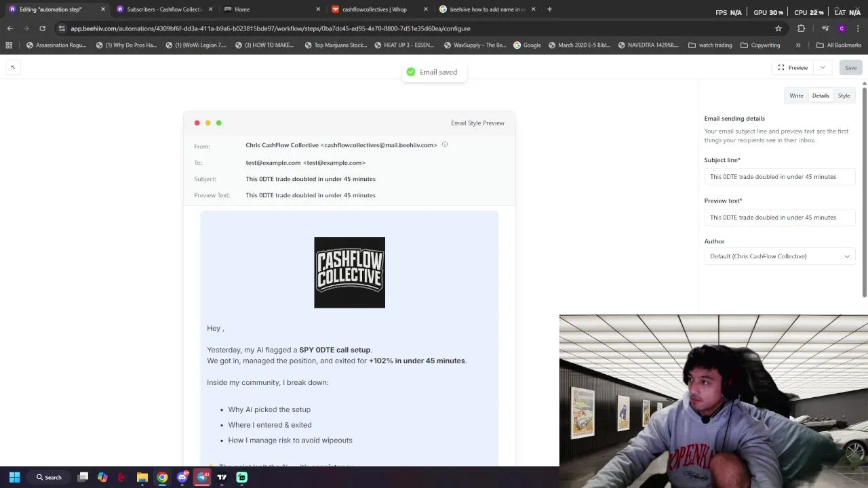The height and width of the screenshot is (488, 868).
Task: Open a new browser tab with plus icon
Action: pyautogui.click(x=549, y=9)
